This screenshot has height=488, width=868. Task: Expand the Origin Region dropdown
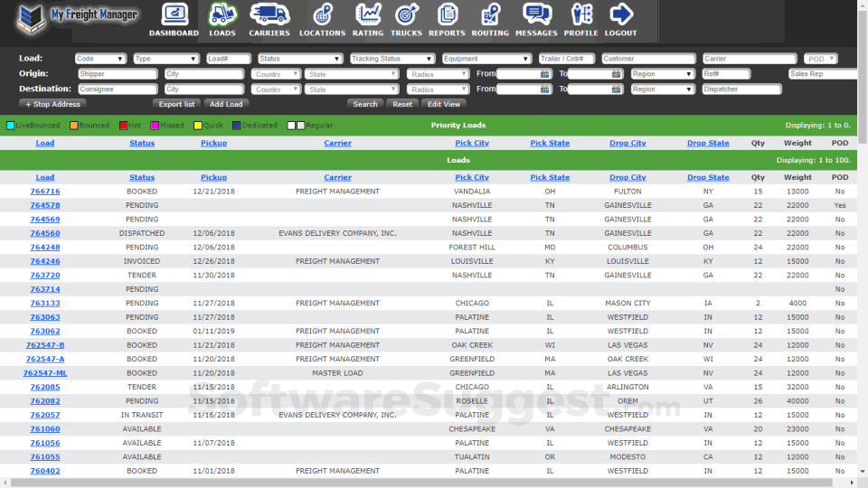pyautogui.click(x=663, y=74)
